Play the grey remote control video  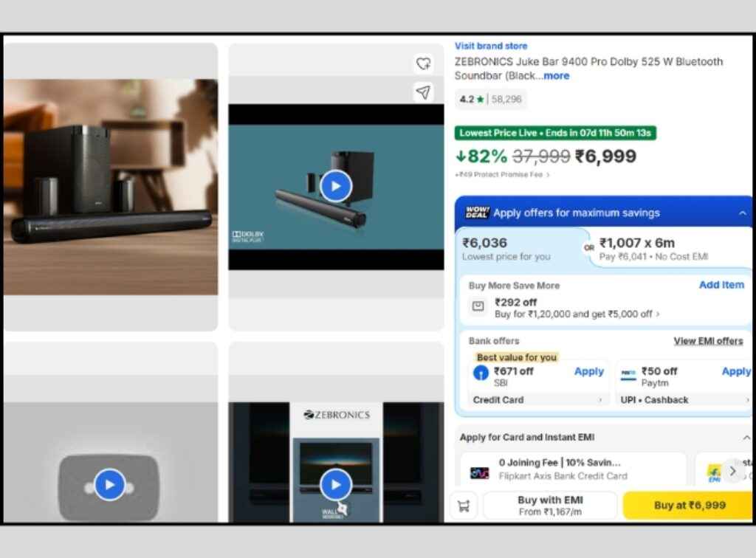click(109, 484)
